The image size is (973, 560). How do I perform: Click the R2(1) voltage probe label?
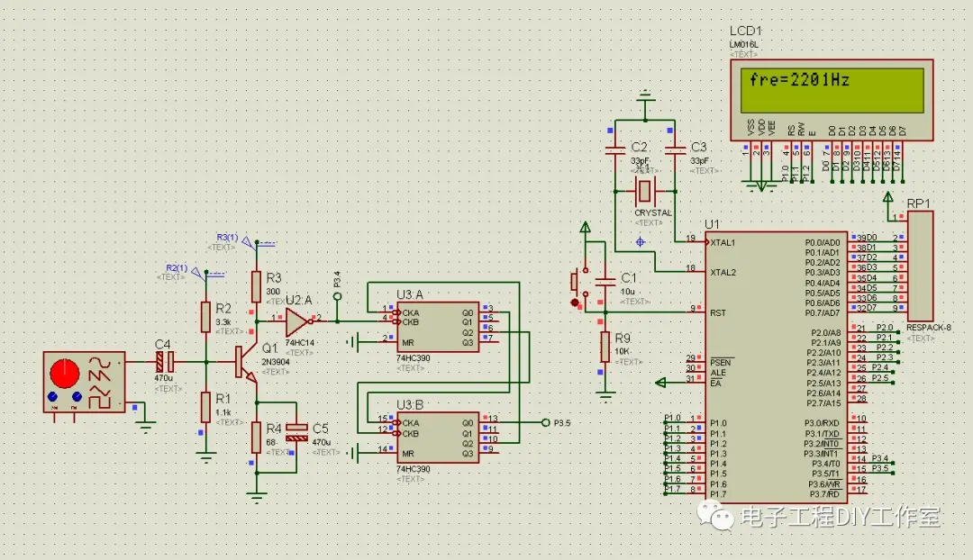[x=177, y=268]
